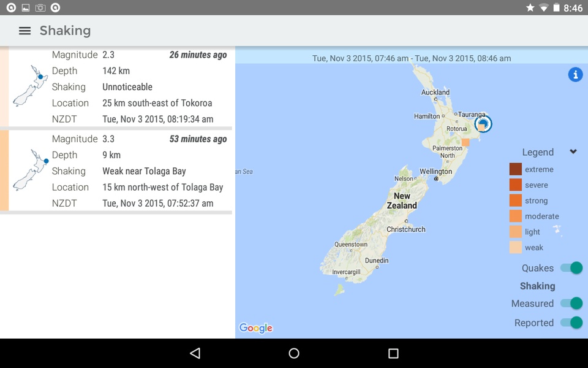Screen dimensions: 588x368
Task: Tap the clock showing 8:46
Action: coord(573,8)
